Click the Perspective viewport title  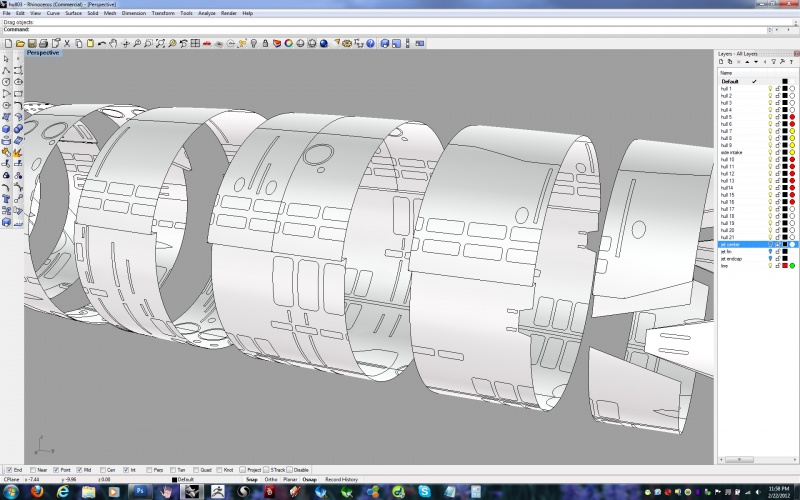[x=43, y=53]
